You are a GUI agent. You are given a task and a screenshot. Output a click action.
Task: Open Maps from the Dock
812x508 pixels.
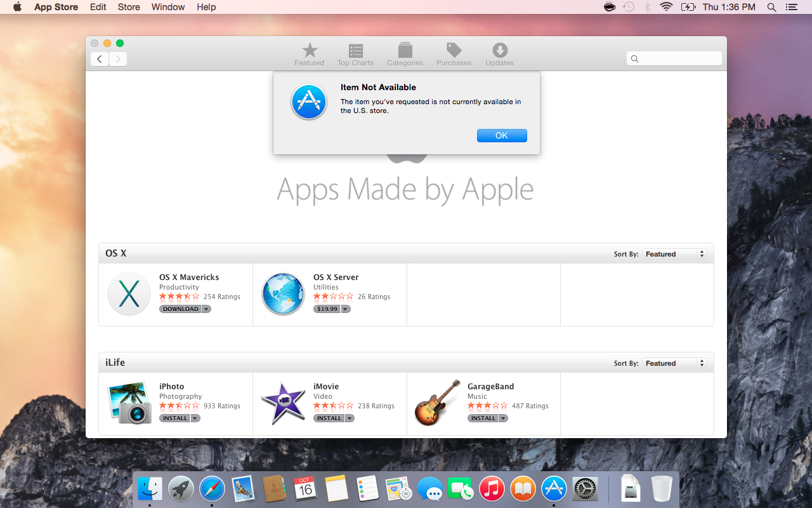pos(398,488)
